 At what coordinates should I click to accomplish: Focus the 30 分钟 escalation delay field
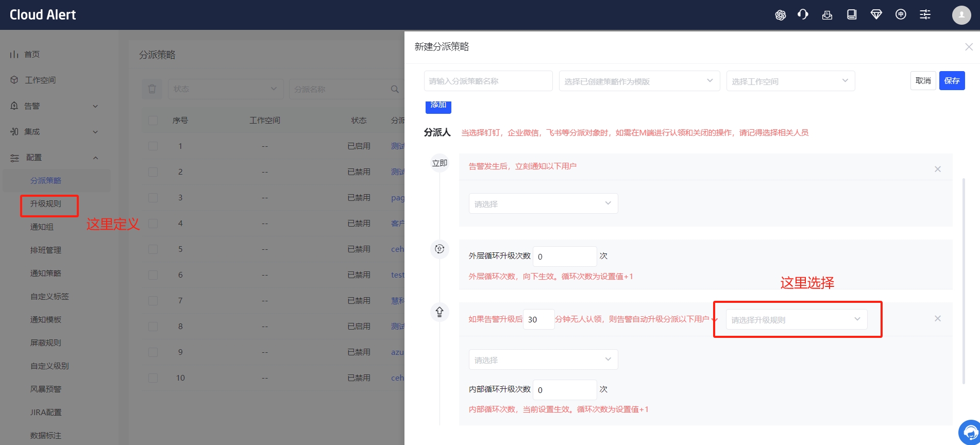(x=539, y=319)
